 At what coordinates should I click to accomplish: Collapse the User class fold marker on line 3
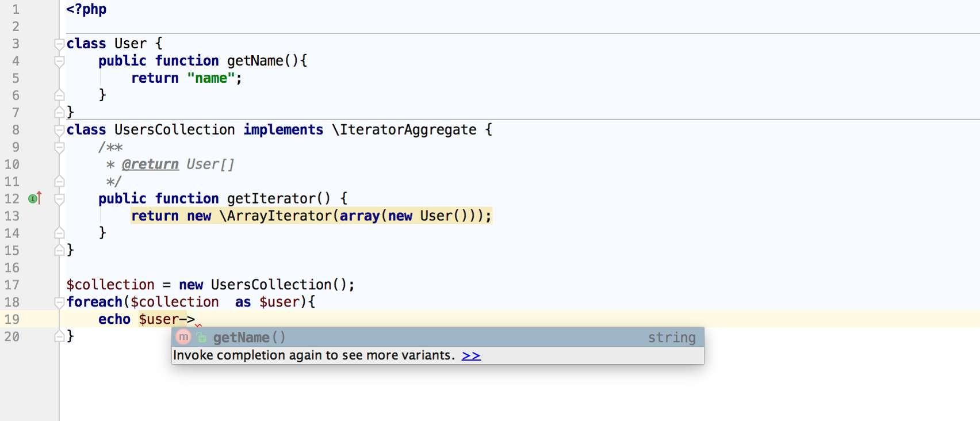[x=59, y=44]
